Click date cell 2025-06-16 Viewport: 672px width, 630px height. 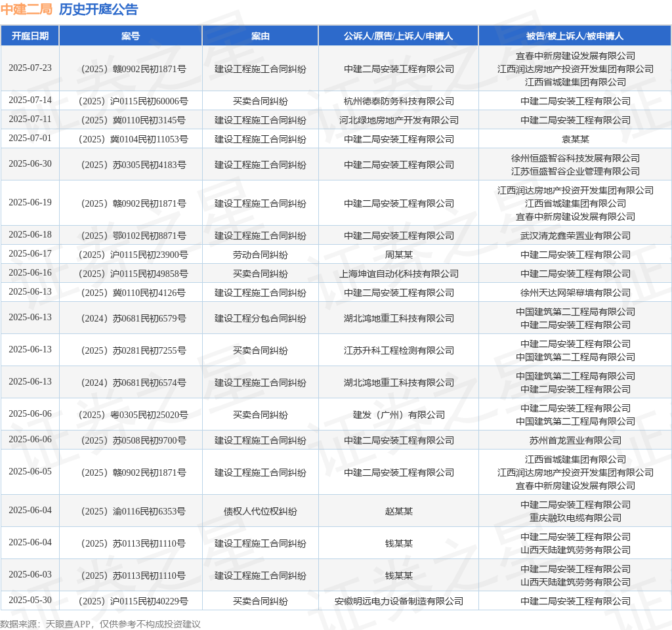pyautogui.click(x=30, y=273)
